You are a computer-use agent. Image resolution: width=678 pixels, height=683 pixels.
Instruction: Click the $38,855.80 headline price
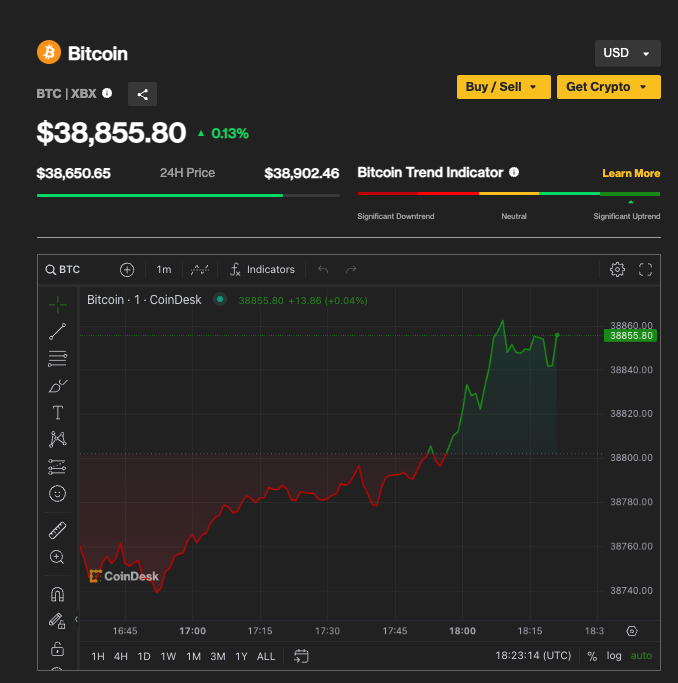111,132
